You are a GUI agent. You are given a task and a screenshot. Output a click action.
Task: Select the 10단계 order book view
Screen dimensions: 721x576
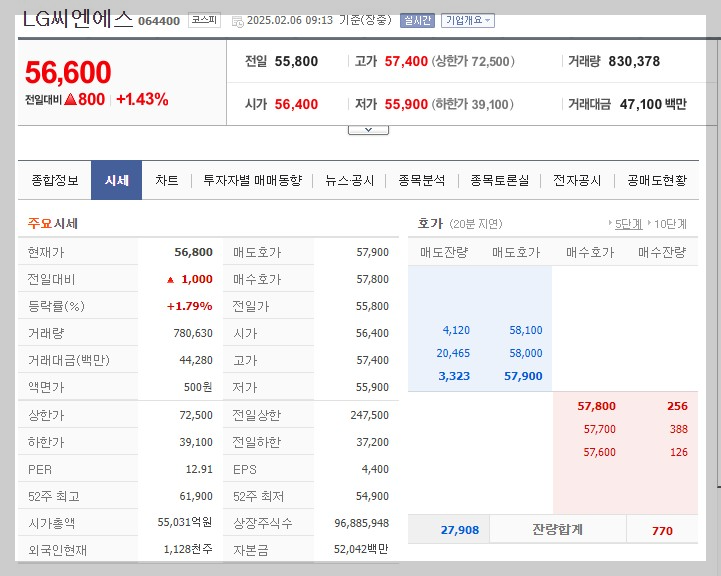click(x=670, y=224)
